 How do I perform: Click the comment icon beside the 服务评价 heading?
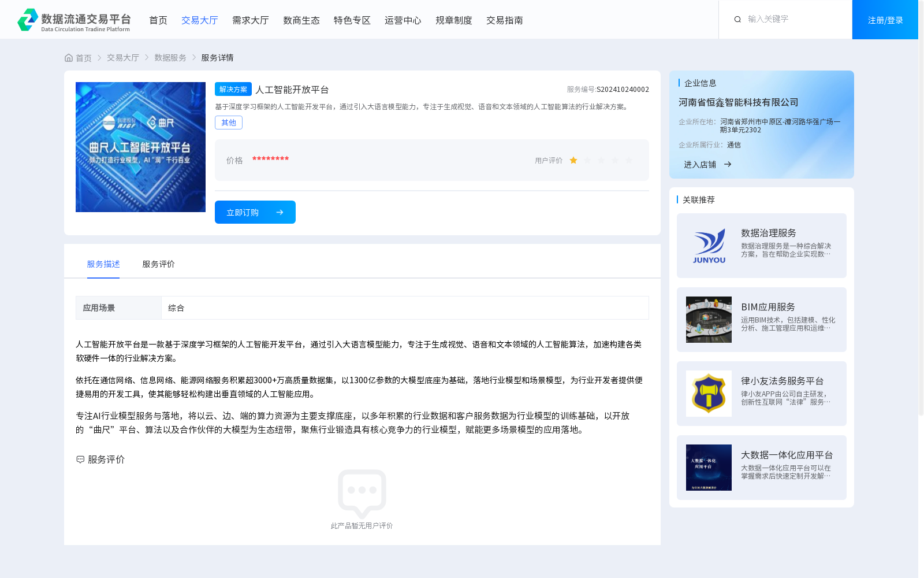pyautogui.click(x=80, y=460)
